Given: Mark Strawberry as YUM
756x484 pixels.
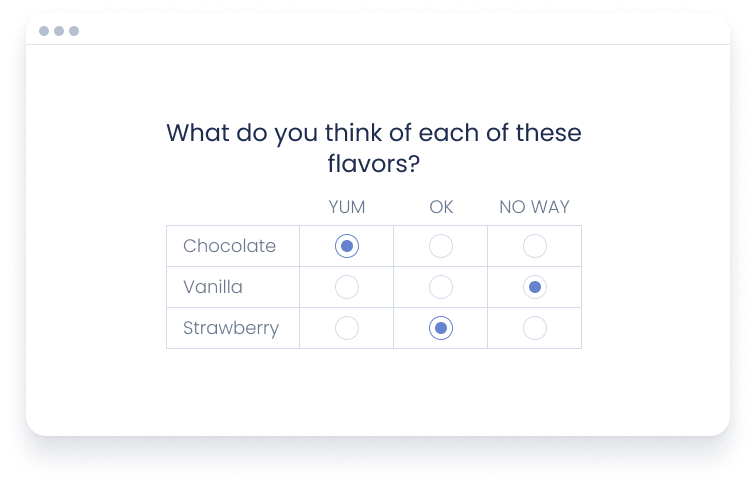Looking at the screenshot, I should [347, 328].
